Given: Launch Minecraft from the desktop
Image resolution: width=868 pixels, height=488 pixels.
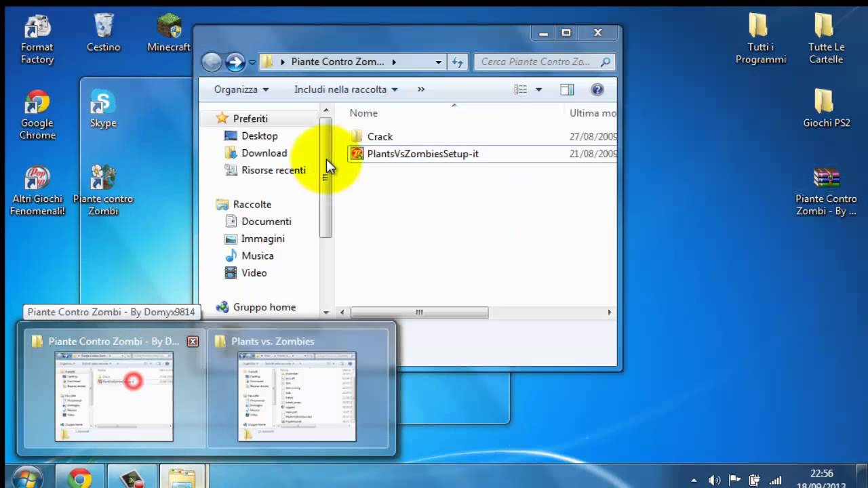Looking at the screenshot, I should [169, 34].
